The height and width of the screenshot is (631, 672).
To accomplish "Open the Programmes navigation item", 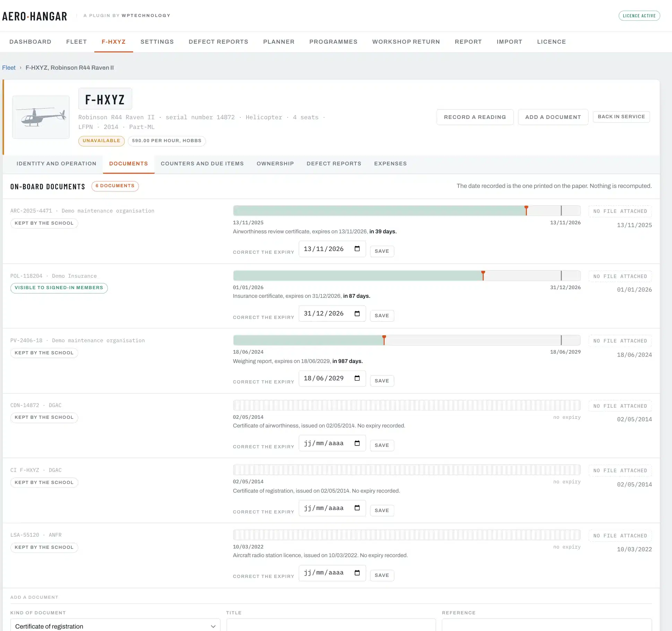I will click(333, 42).
